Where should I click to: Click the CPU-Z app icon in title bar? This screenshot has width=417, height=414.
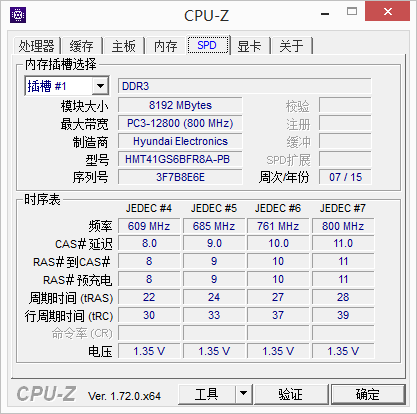18,15
